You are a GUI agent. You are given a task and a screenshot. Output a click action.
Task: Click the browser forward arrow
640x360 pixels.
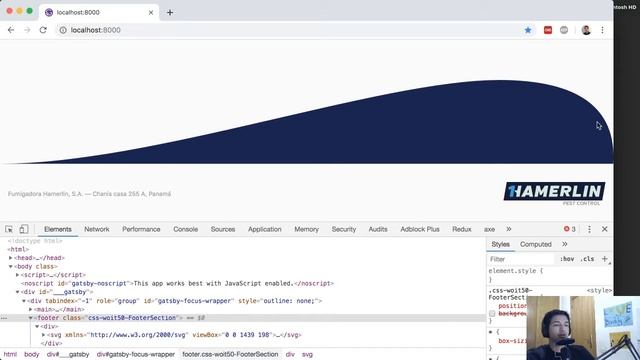coord(27,30)
